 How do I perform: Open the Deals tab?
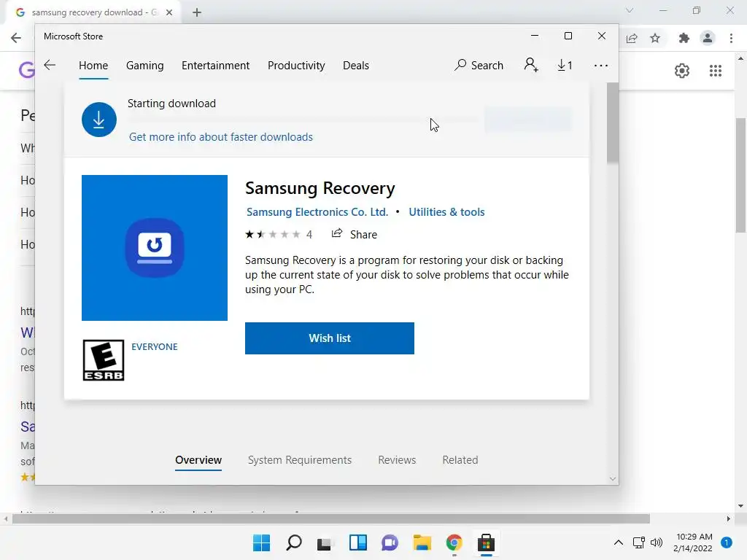(356, 65)
